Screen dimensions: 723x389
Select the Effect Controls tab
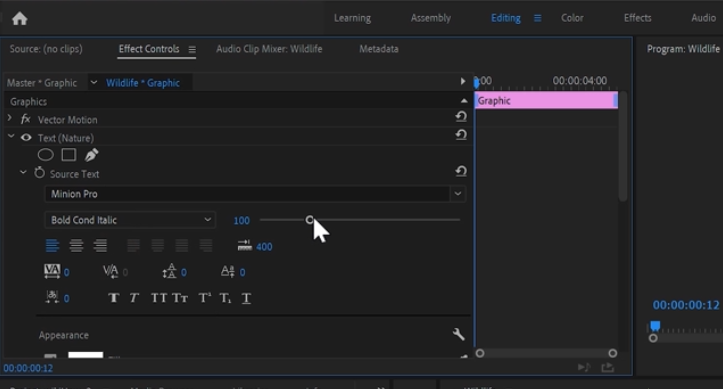point(149,49)
